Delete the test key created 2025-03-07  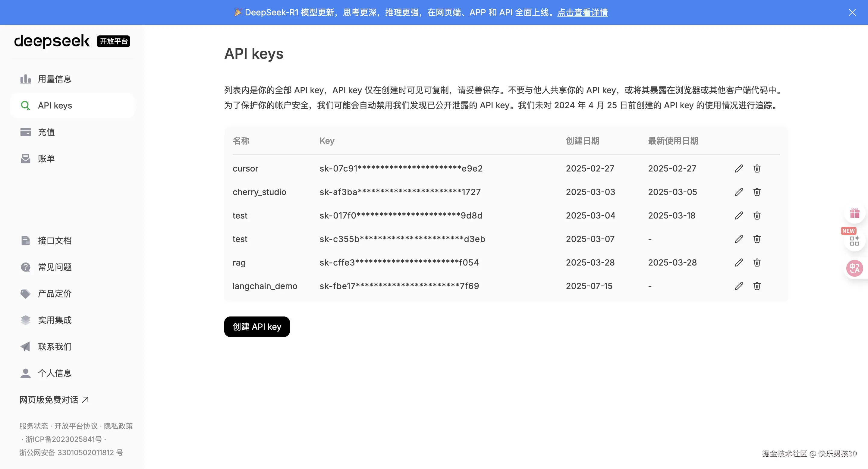757,239
